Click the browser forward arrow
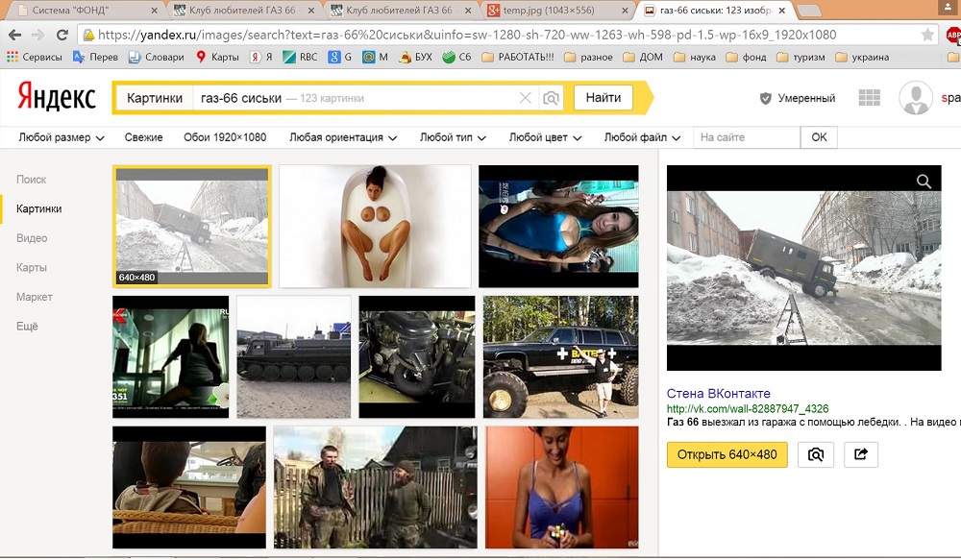The height and width of the screenshot is (560, 961). [x=38, y=35]
